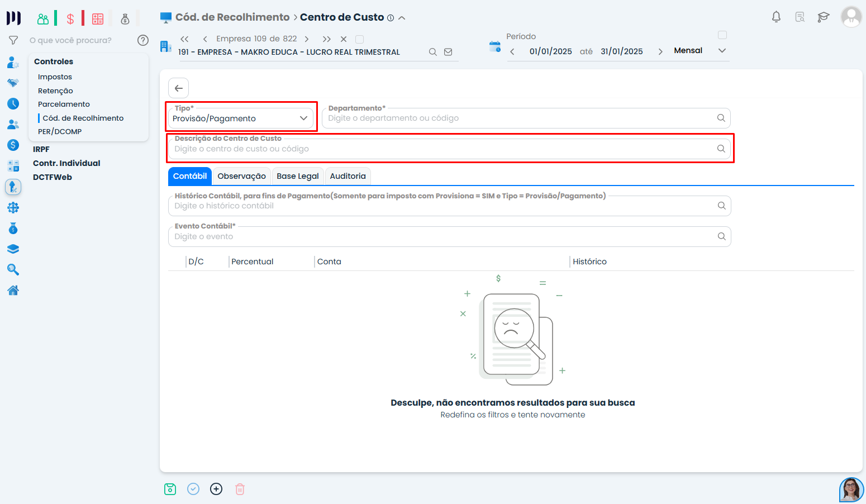The image size is (866, 504).
Task: Click the red trash delete icon
Action: tap(240, 489)
